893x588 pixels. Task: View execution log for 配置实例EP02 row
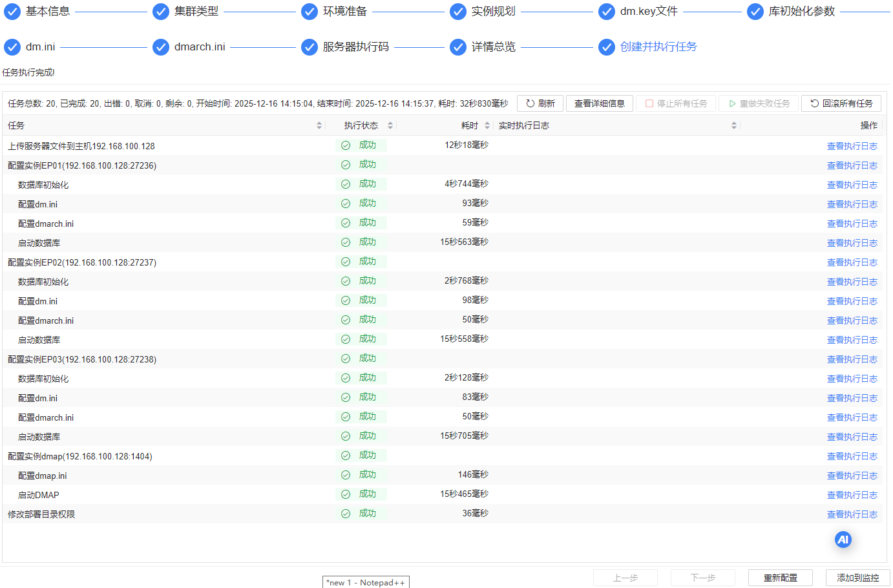852,262
